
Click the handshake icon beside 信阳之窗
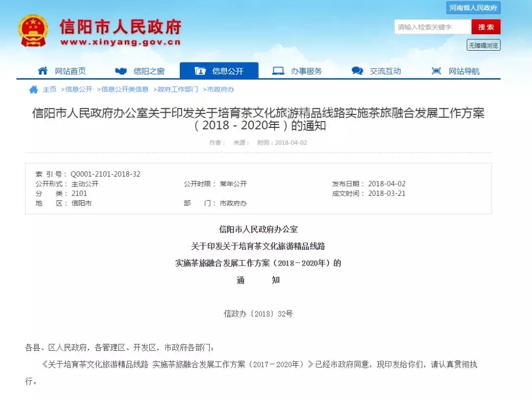[x=121, y=71]
